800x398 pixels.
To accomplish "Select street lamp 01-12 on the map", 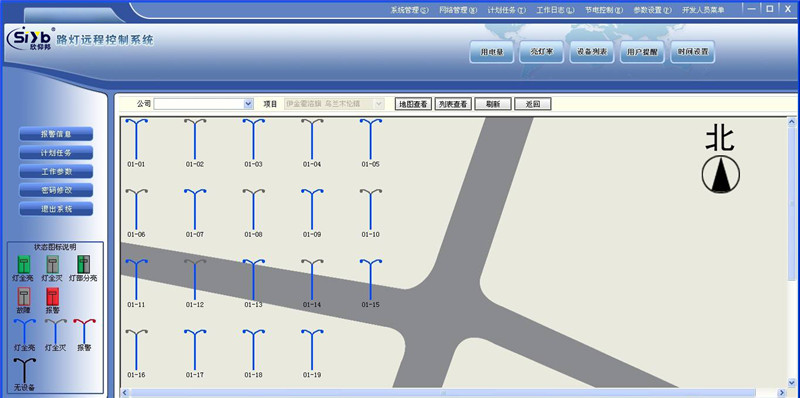I will point(195,280).
